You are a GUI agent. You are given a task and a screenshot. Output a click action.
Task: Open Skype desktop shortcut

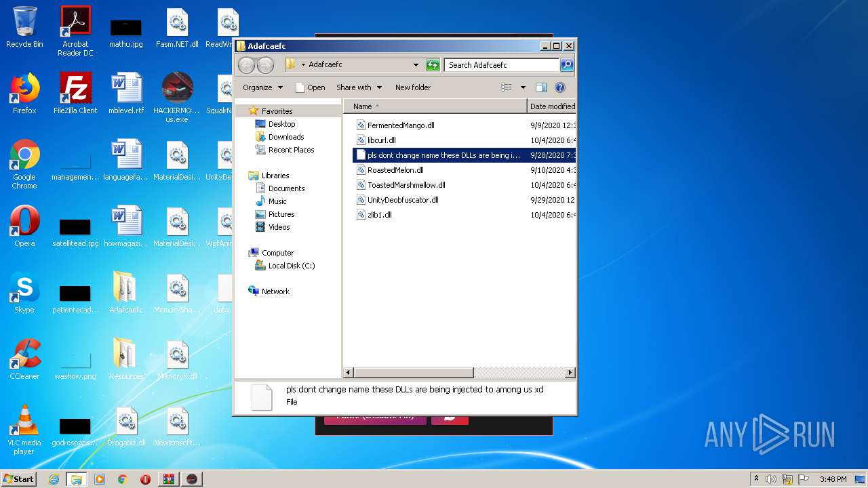24,293
